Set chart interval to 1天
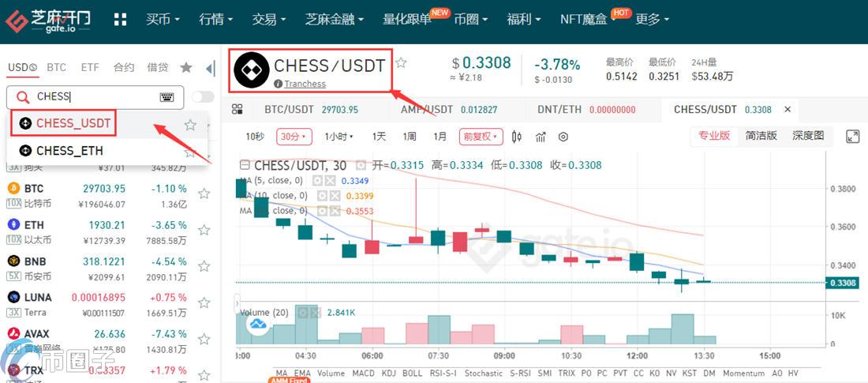The width and height of the screenshot is (868, 383). (379, 137)
